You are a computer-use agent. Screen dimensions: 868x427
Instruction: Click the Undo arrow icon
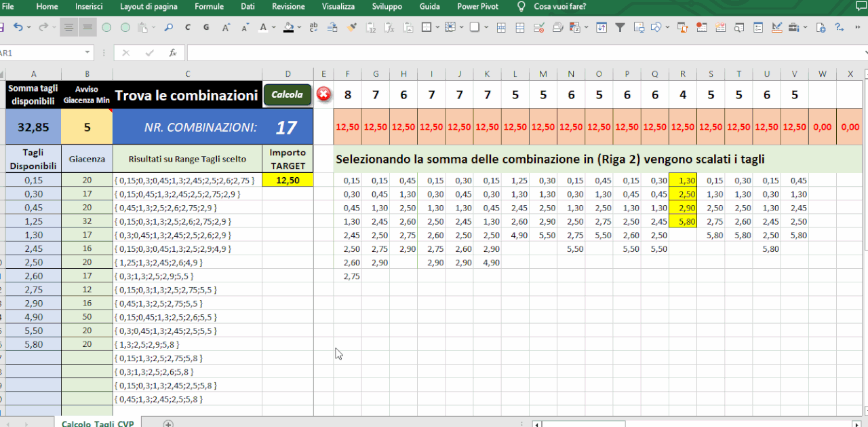click(x=18, y=27)
